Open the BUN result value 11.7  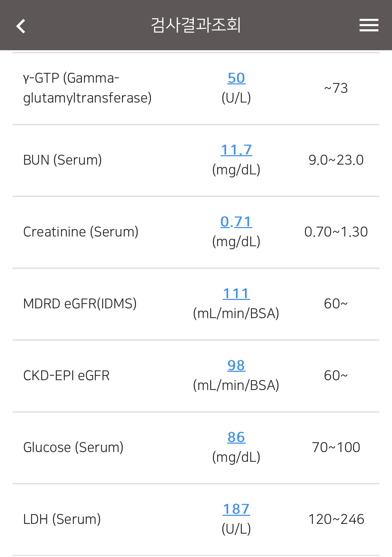[236, 150]
